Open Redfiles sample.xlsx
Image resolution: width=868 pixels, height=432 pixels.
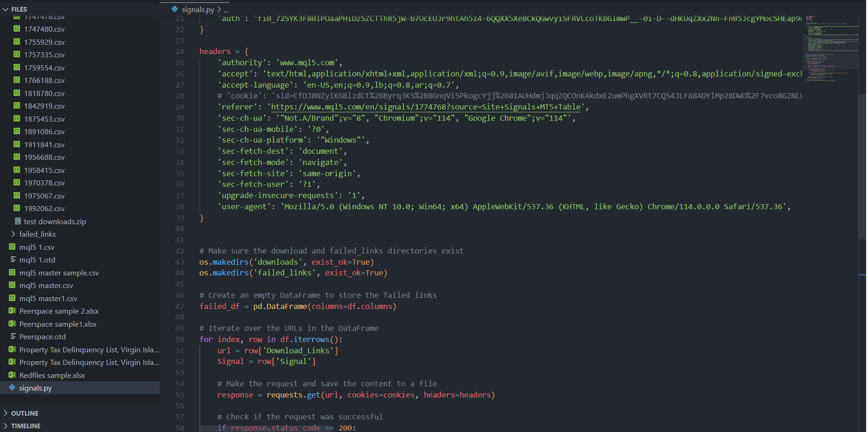coord(52,375)
